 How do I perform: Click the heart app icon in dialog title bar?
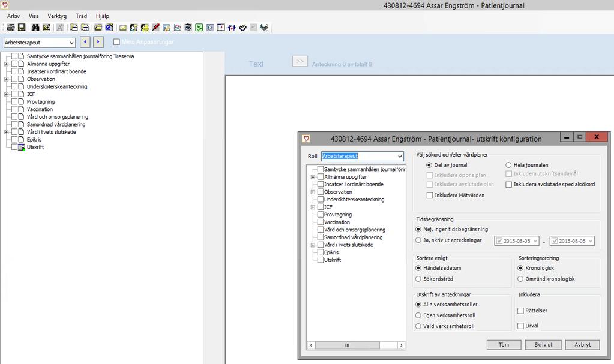306,139
